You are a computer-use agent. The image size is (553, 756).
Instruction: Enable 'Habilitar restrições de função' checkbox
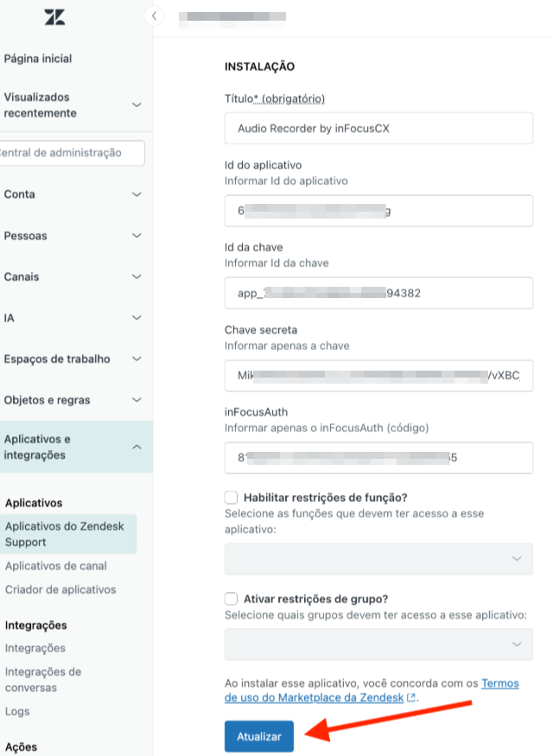click(x=231, y=498)
